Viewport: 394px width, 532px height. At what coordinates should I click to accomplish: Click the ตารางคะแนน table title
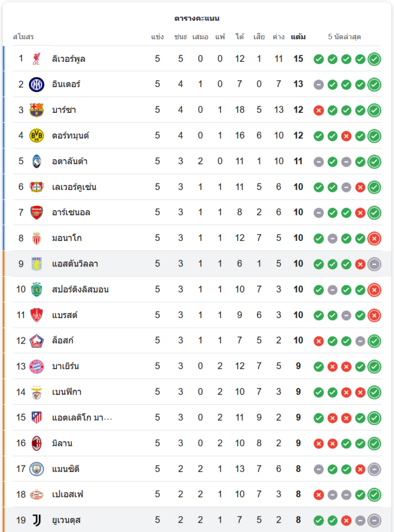tap(196, 19)
